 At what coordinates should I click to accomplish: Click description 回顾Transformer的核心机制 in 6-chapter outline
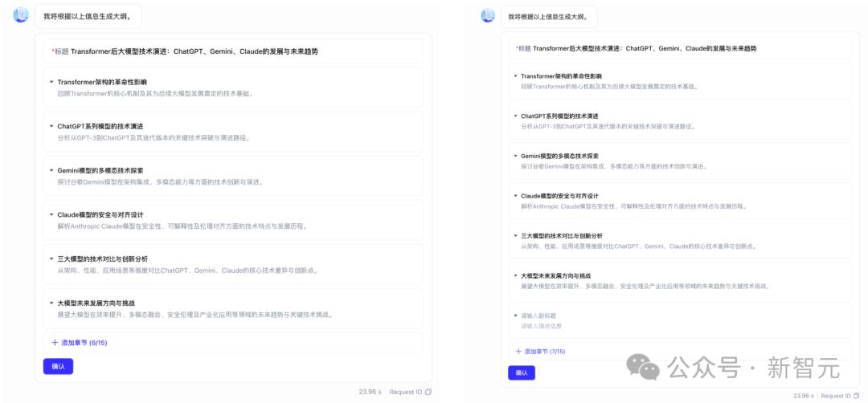156,93
